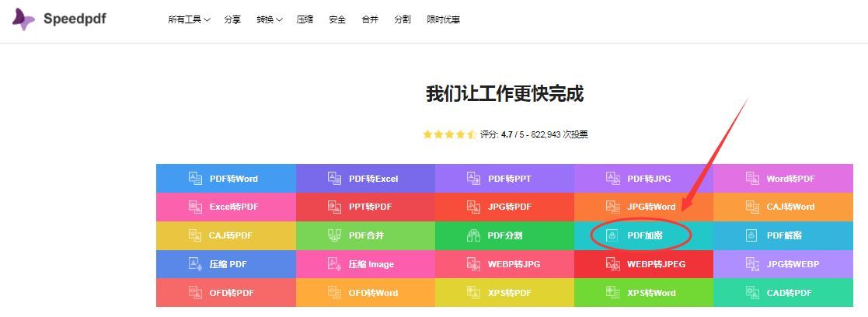The height and width of the screenshot is (317, 868).
Task: Go to homepage via Speedpdf text
Action: click(x=75, y=19)
